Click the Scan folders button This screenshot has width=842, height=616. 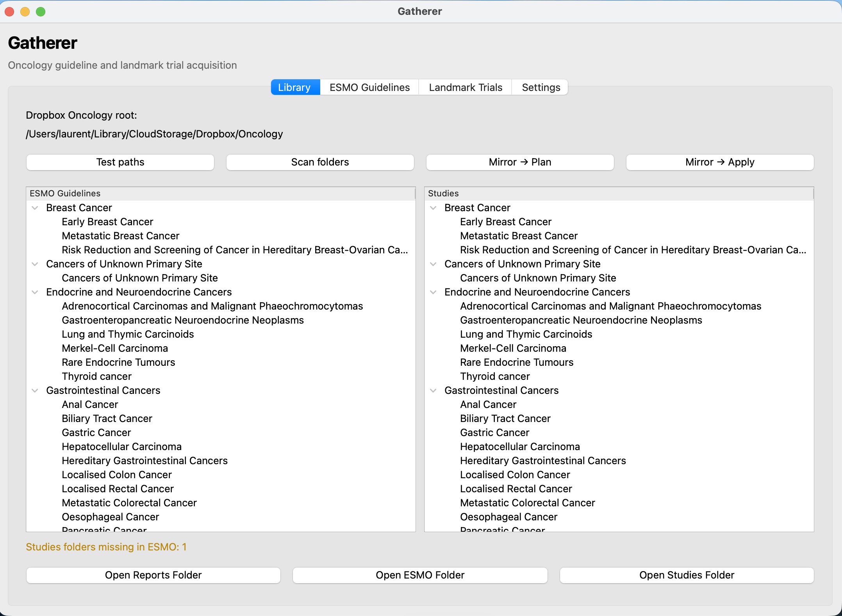click(320, 162)
